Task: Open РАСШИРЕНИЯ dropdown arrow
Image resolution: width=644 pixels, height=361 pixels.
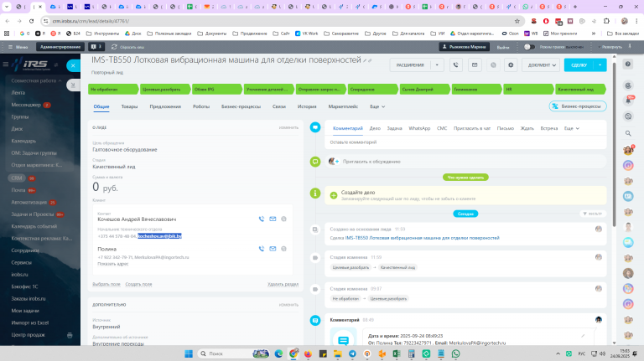Action: (x=437, y=64)
